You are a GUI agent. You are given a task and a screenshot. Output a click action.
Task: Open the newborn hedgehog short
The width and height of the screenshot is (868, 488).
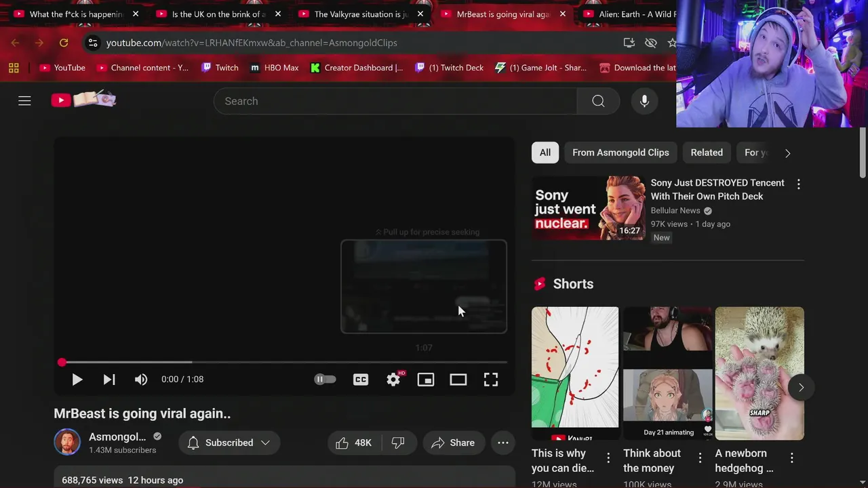759,374
